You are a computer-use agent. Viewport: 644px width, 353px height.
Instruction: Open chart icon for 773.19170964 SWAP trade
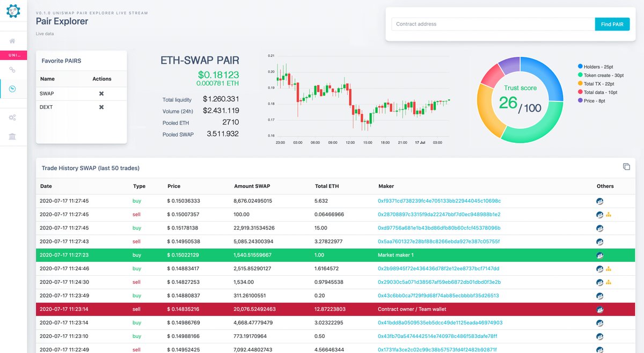point(600,336)
